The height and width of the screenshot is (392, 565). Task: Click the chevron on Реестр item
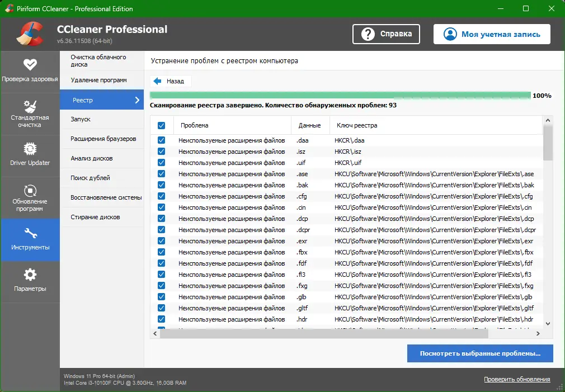click(137, 100)
